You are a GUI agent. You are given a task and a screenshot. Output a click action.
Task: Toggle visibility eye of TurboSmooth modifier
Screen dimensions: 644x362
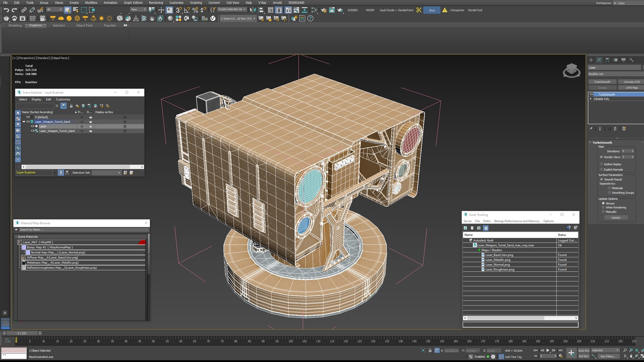point(591,95)
